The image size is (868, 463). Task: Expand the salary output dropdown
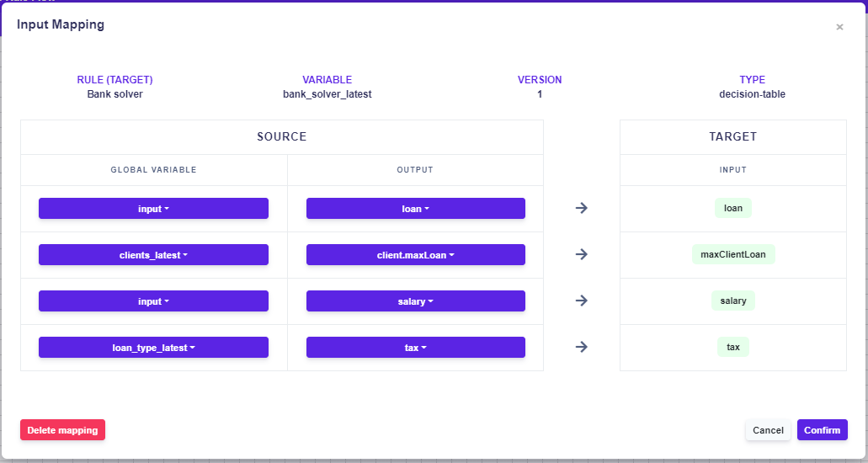click(415, 301)
